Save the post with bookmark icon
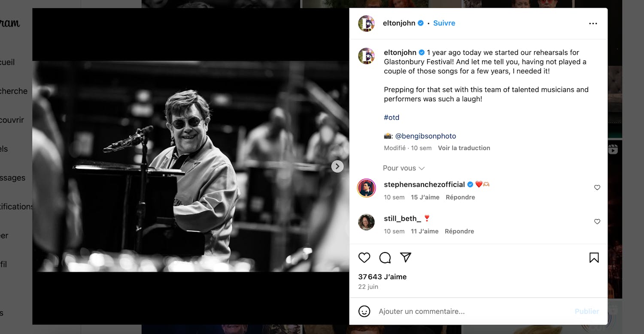 pyautogui.click(x=594, y=258)
